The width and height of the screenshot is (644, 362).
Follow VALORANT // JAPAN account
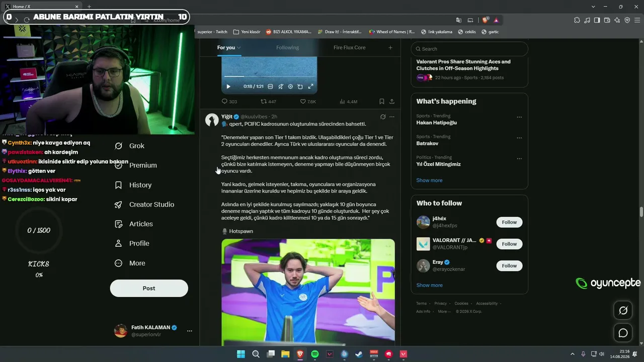point(509,244)
